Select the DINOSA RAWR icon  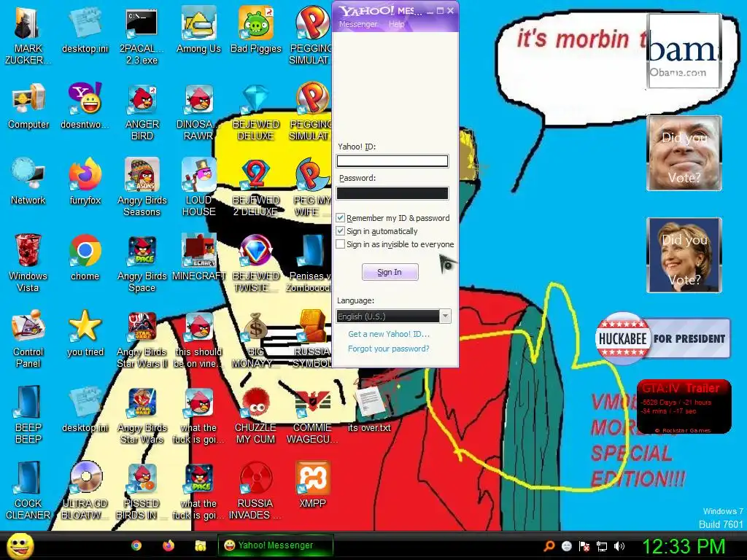(198, 112)
